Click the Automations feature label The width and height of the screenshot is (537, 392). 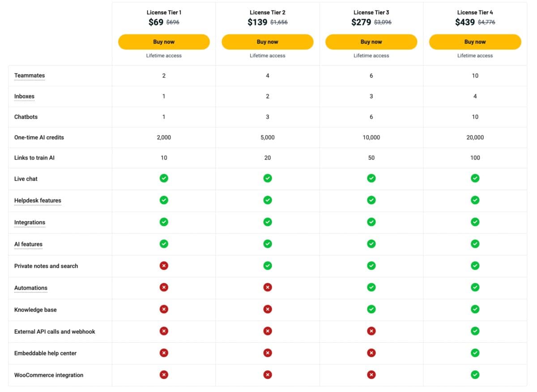[x=30, y=288]
